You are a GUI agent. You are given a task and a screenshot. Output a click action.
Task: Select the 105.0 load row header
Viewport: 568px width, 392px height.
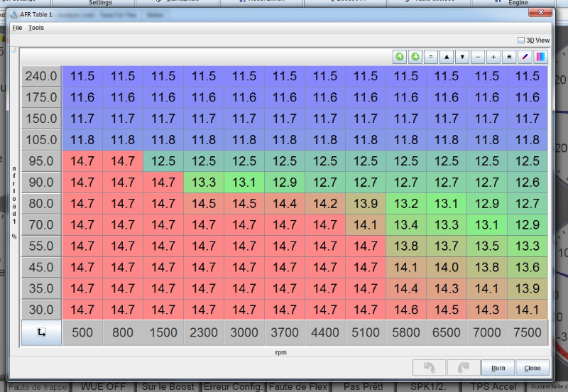(41, 140)
